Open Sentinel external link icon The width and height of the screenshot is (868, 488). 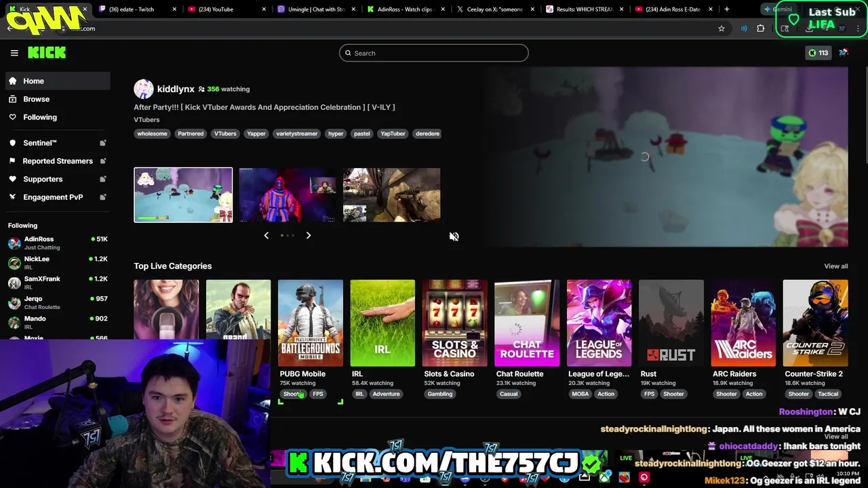[x=102, y=143]
